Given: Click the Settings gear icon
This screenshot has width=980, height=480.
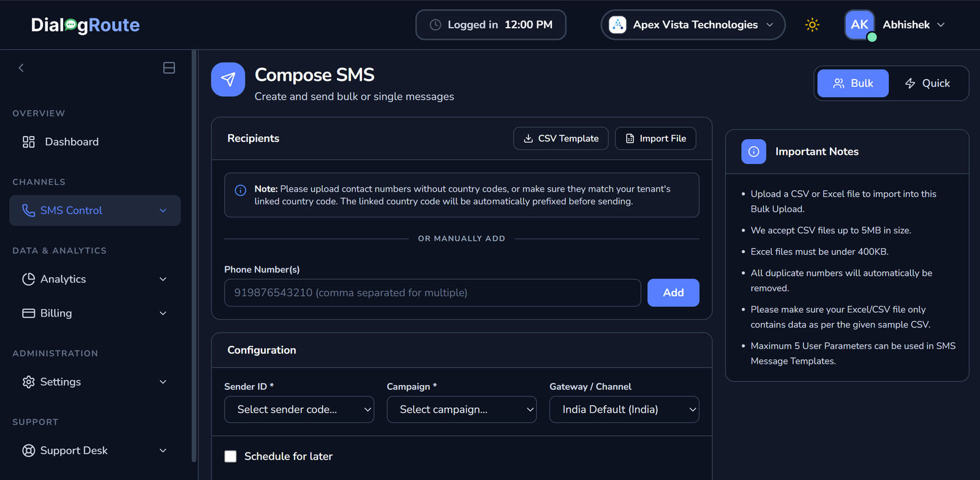Looking at the screenshot, I should [x=28, y=382].
